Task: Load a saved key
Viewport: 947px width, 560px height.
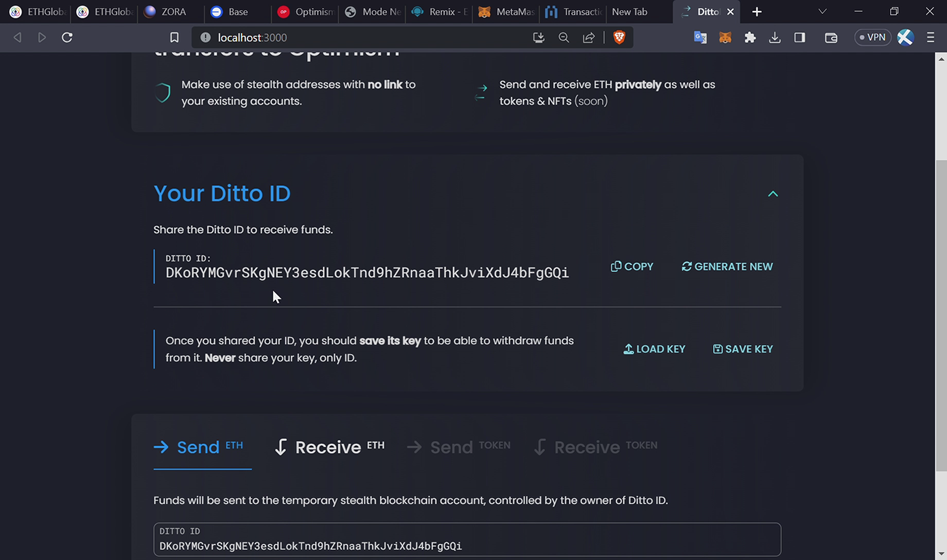Action: coord(654,349)
